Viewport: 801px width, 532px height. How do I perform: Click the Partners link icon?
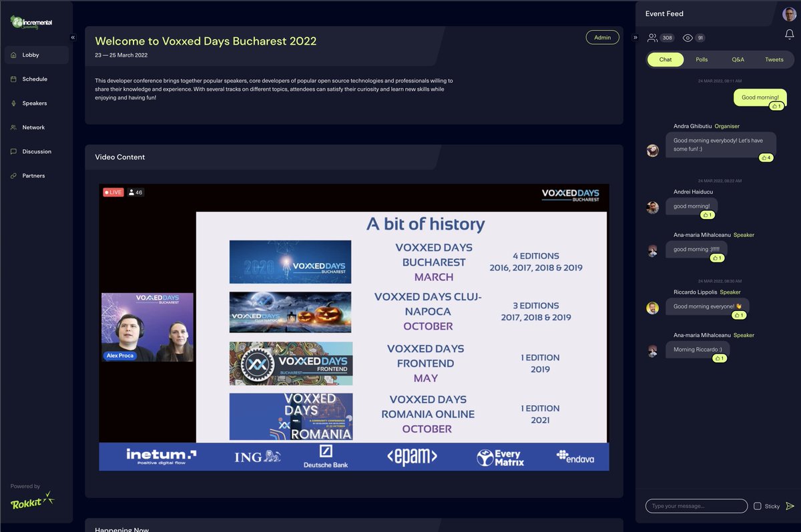13,176
